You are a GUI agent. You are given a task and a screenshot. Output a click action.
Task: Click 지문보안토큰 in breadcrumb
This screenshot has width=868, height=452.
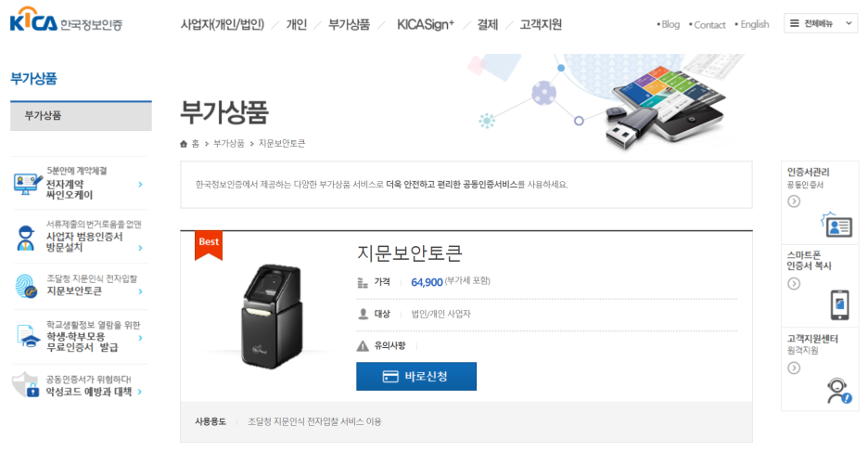point(282,144)
